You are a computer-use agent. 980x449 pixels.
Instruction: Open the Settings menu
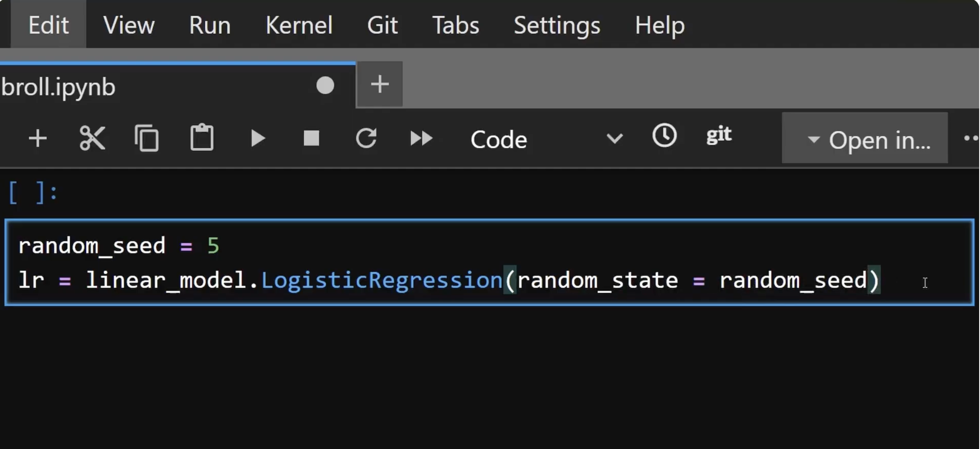point(557,26)
